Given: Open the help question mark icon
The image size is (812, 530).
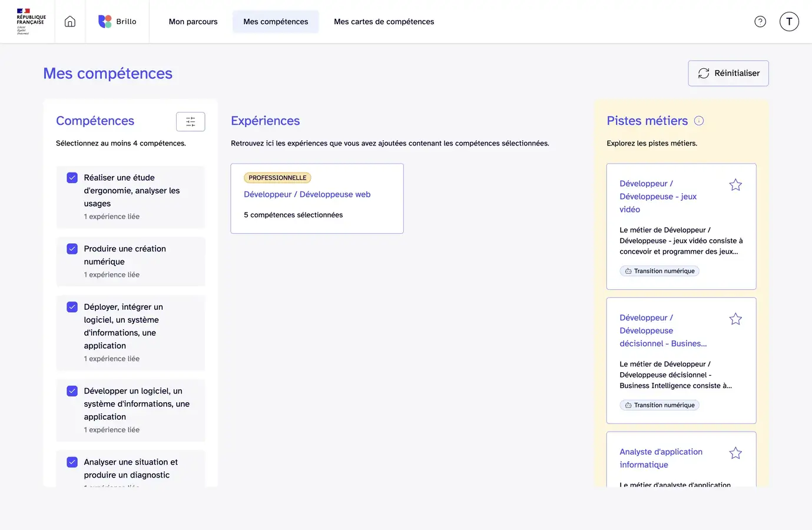Looking at the screenshot, I should (760, 22).
